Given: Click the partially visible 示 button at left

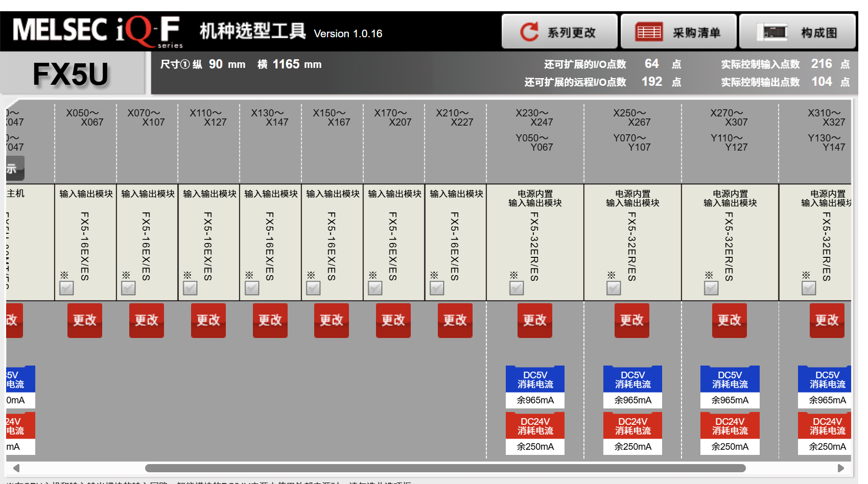Looking at the screenshot, I should pos(14,168).
